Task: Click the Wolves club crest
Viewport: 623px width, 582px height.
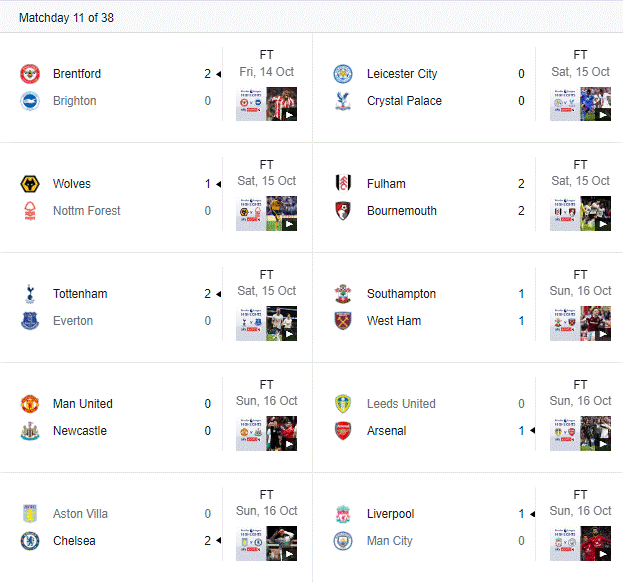Action: point(30,184)
